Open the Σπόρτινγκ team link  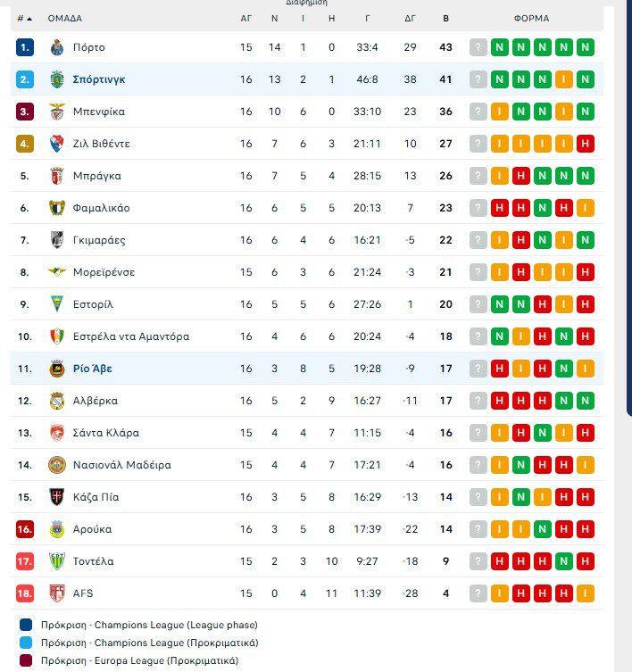(99, 79)
